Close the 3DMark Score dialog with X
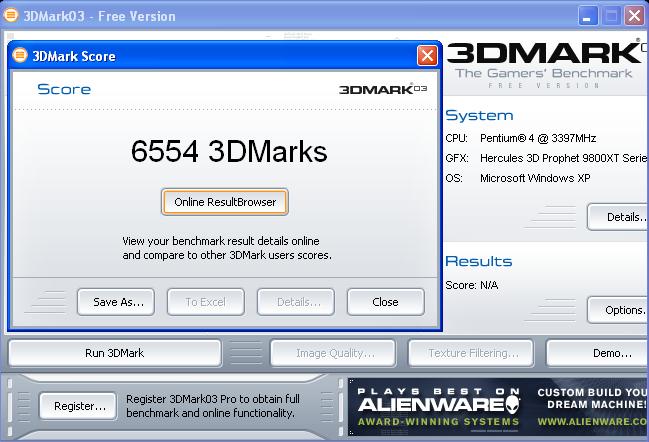Screen dimensions: 649x442 (427, 55)
